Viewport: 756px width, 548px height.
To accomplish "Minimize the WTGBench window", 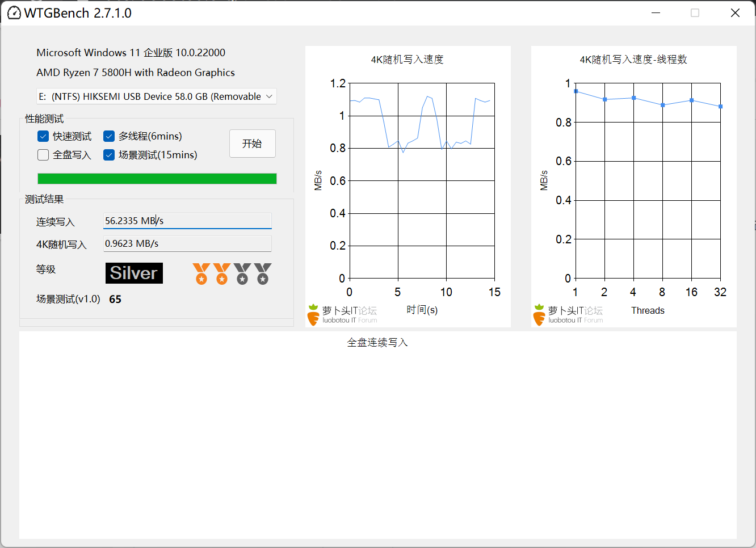I will coord(656,12).
